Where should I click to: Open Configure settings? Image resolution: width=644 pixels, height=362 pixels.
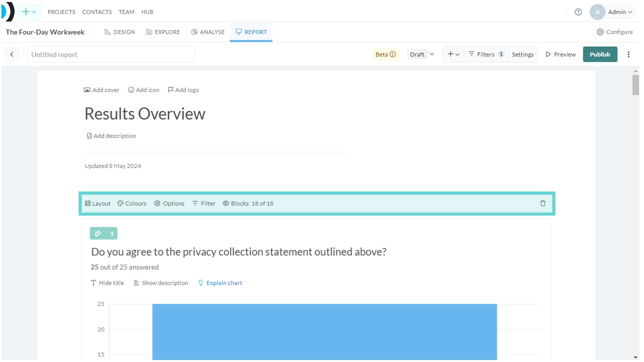[614, 32]
